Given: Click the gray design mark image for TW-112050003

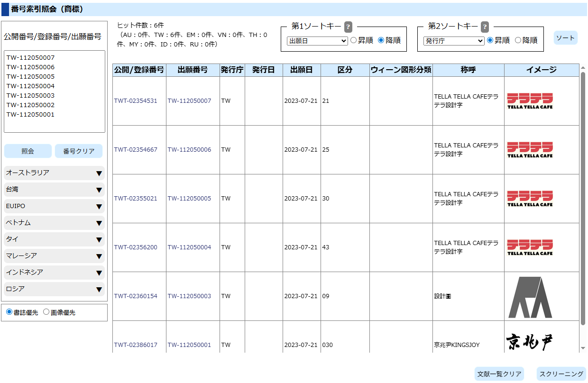Looking at the screenshot, I should (x=530, y=297).
